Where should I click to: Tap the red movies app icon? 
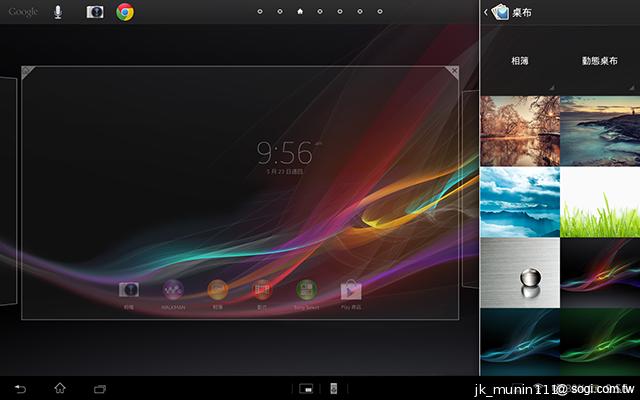point(262,294)
